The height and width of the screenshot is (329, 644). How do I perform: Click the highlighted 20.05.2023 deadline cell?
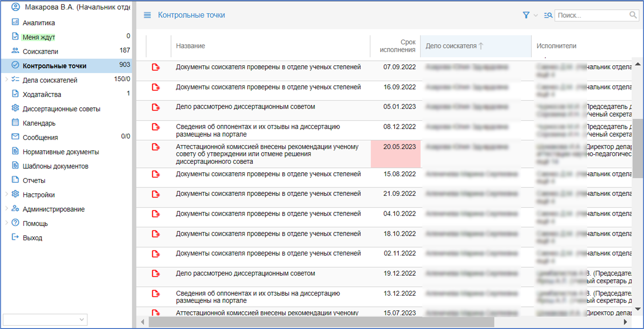(396, 154)
